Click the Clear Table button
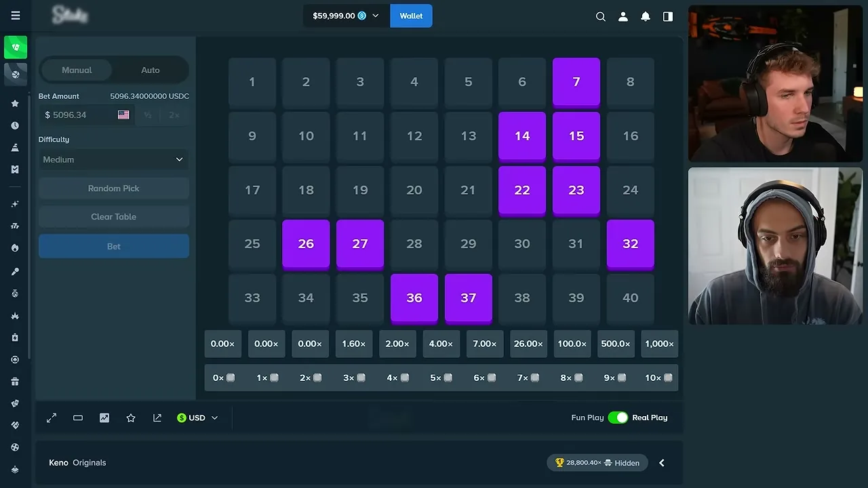Screen dimensions: 868x488 pos(113,217)
